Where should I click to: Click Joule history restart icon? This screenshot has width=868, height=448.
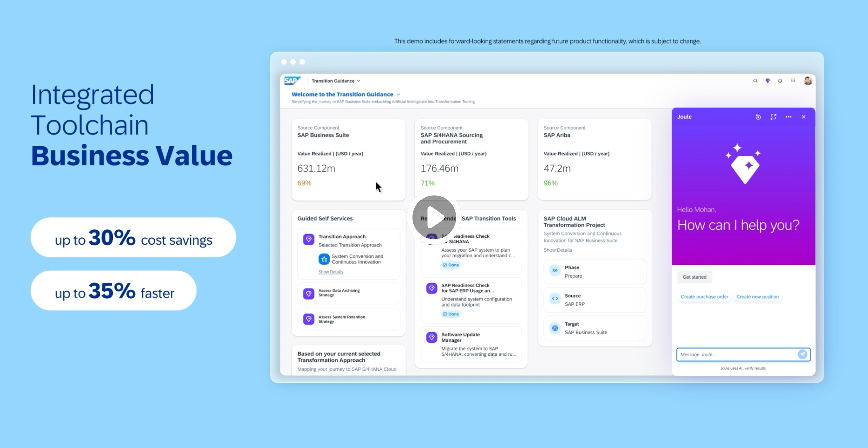758,117
